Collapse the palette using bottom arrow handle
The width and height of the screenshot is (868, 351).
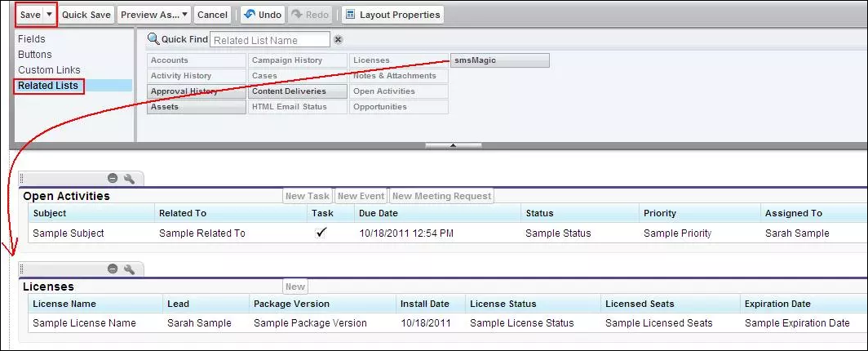[454, 145]
